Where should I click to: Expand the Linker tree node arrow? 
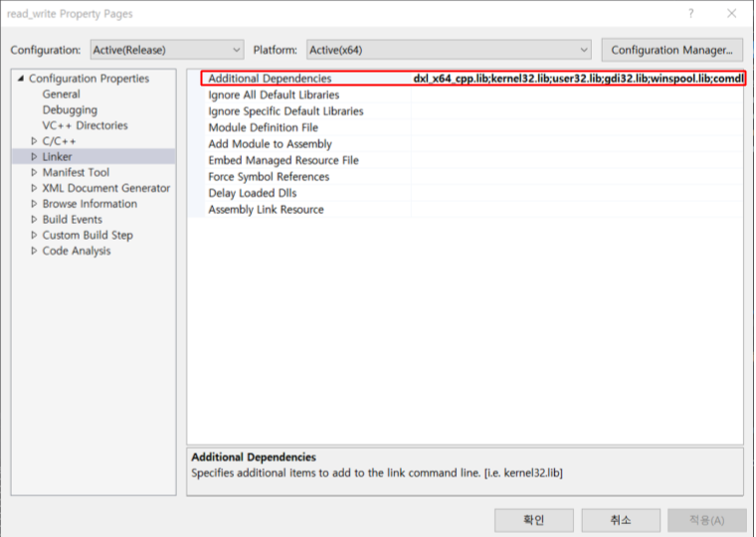34,157
